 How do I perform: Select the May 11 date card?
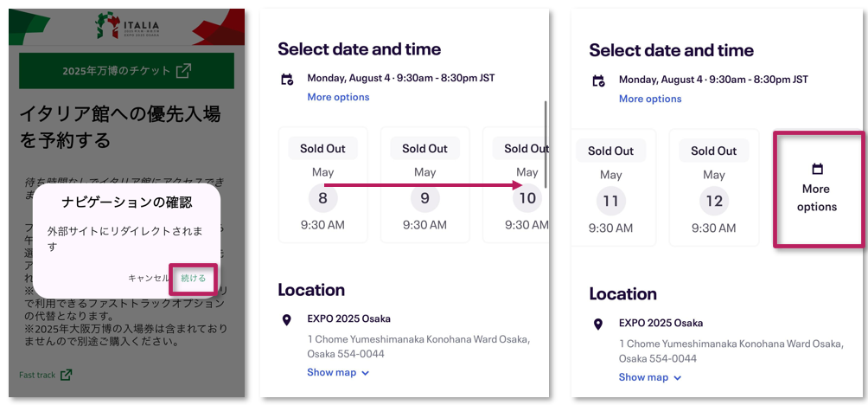612,187
